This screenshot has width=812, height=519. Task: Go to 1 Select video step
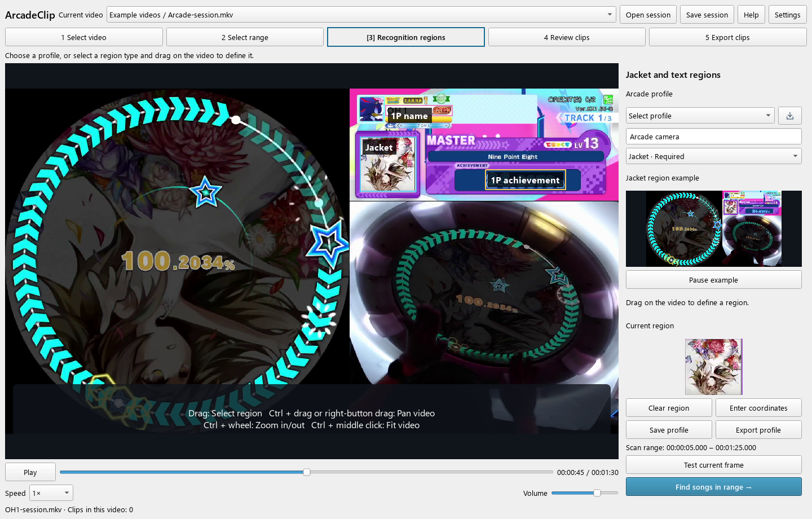pyautogui.click(x=84, y=37)
